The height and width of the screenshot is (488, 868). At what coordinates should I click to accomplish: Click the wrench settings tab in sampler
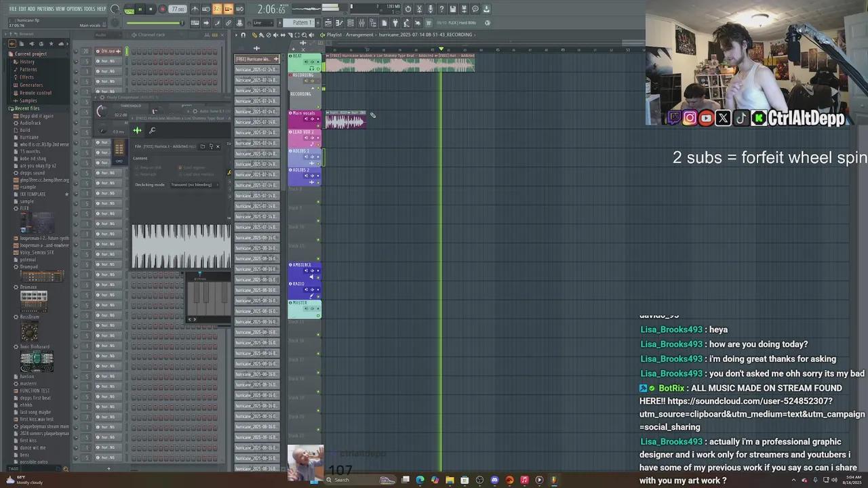tap(152, 130)
